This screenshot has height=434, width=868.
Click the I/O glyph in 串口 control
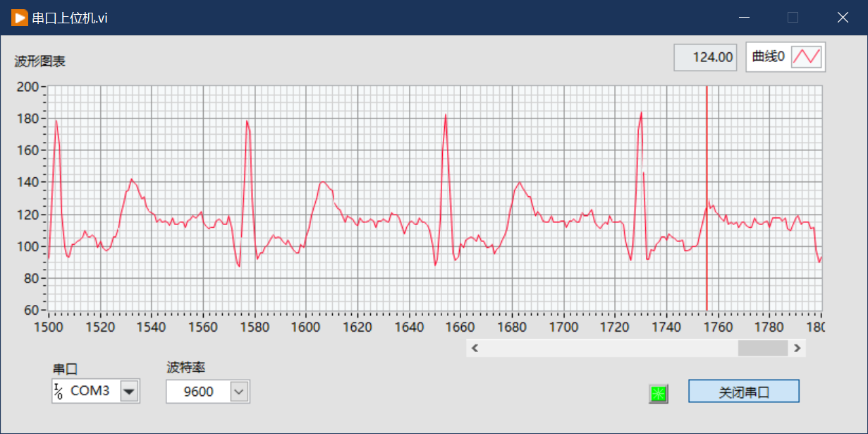59,391
